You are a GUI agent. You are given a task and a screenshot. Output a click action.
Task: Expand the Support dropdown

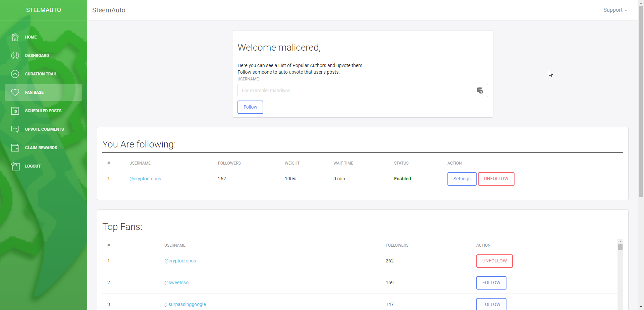coord(615,10)
